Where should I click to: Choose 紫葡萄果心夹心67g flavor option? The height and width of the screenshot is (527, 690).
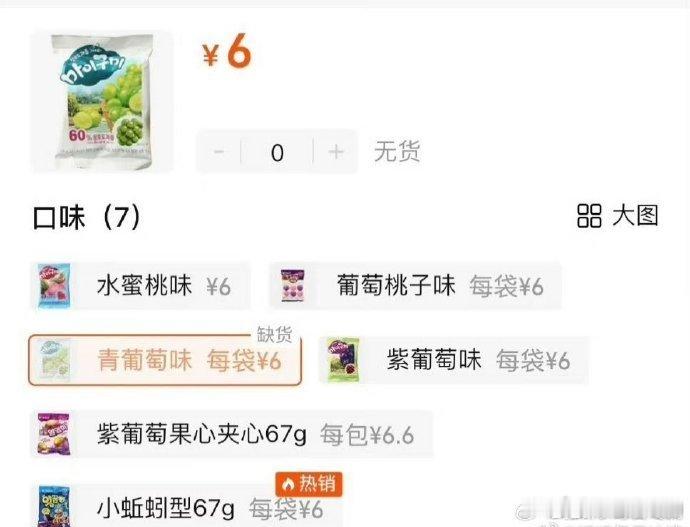pyautogui.click(x=232, y=435)
